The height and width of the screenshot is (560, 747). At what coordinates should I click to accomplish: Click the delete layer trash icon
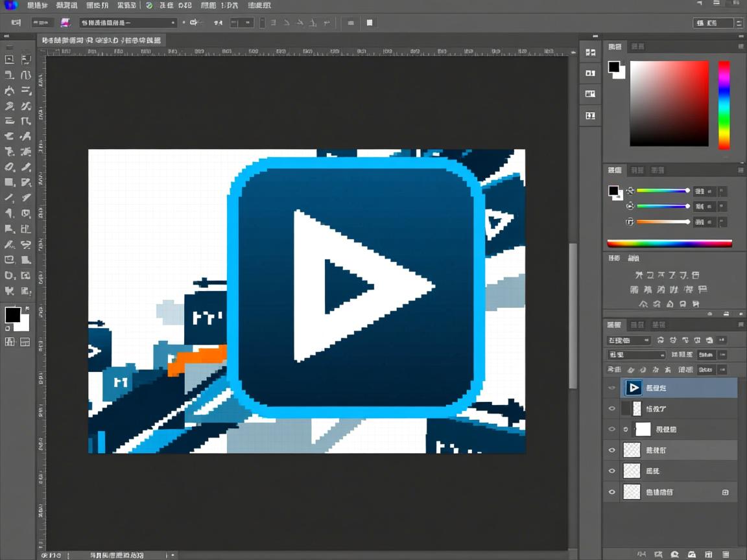pos(725,555)
